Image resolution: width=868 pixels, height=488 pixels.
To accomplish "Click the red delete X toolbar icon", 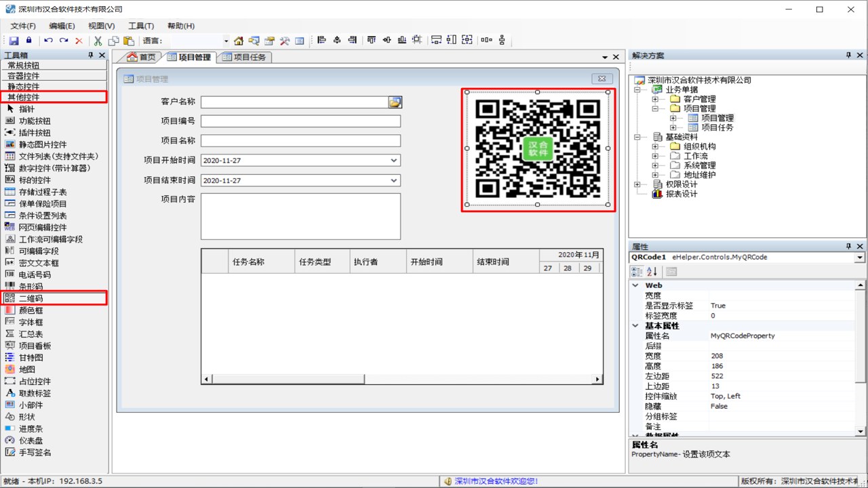I will 79,41.
